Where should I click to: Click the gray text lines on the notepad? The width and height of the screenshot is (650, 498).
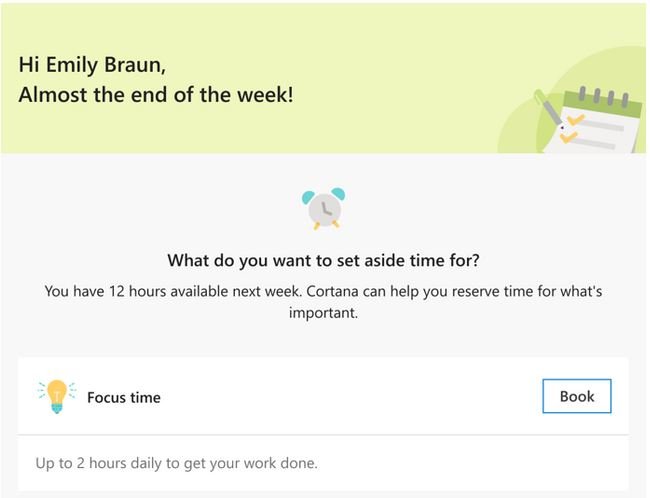pyautogui.click(x=605, y=128)
